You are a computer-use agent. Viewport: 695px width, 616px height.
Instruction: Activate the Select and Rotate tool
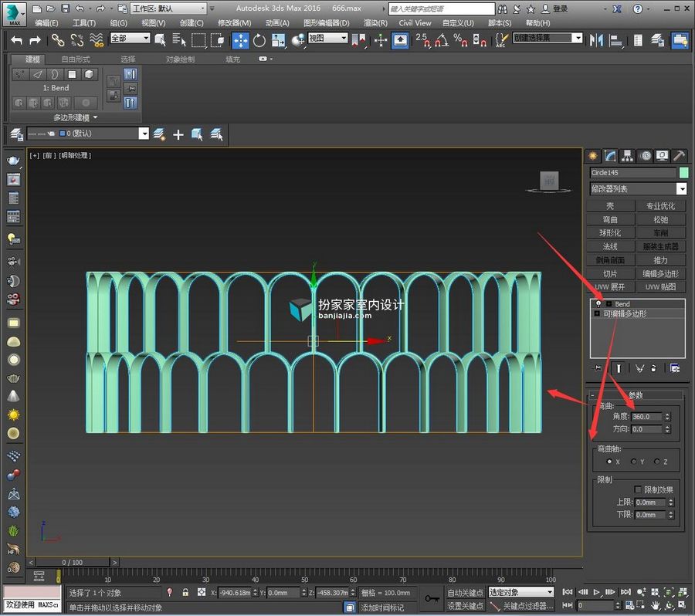point(259,41)
